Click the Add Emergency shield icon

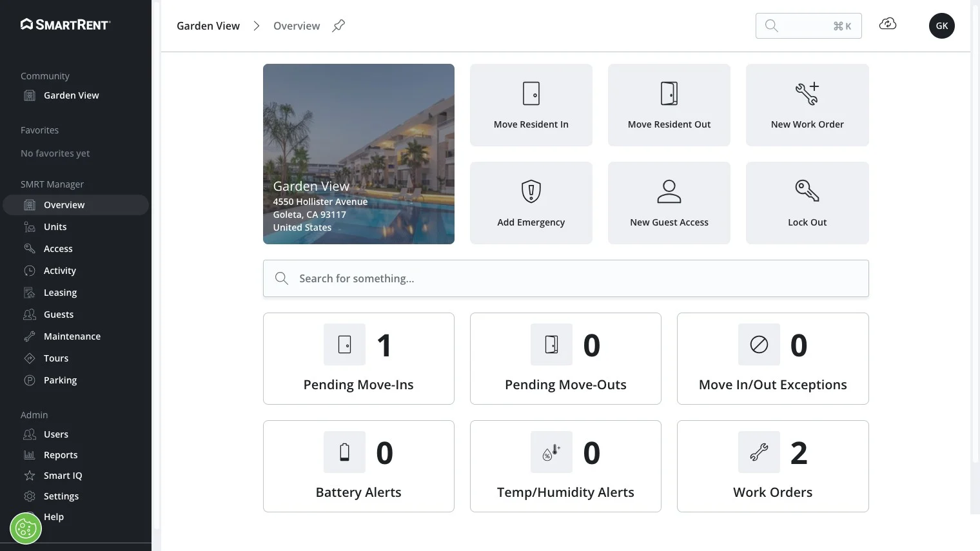coord(531,191)
